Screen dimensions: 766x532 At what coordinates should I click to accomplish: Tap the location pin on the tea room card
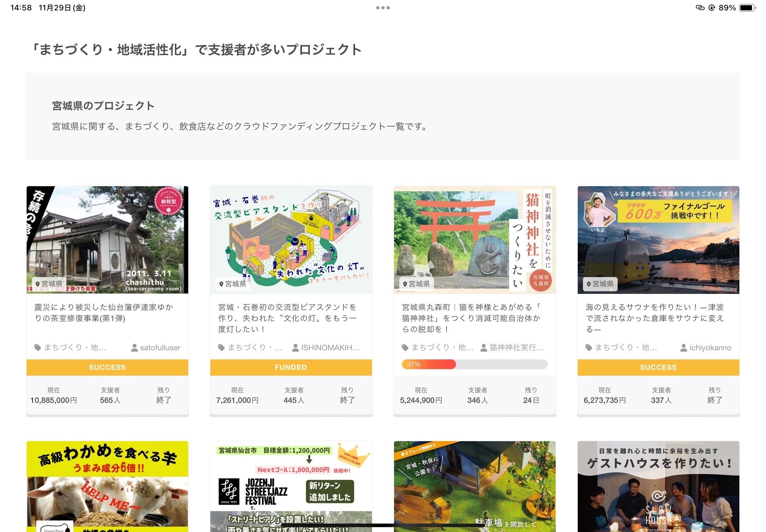pyautogui.click(x=38, y=284)
